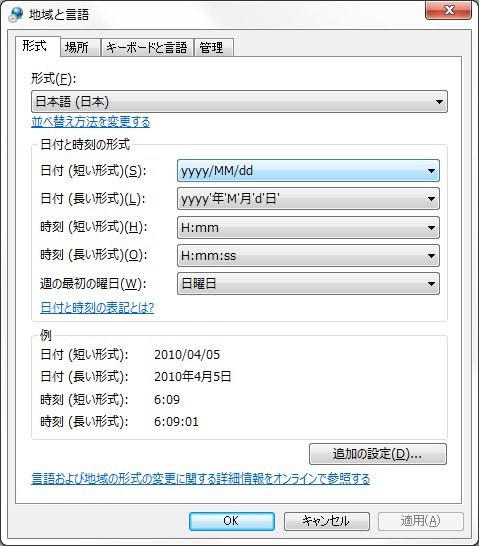Open the 日付と時刻の表記とは? help link
The image size is (479, 546).
pos(97,307)
